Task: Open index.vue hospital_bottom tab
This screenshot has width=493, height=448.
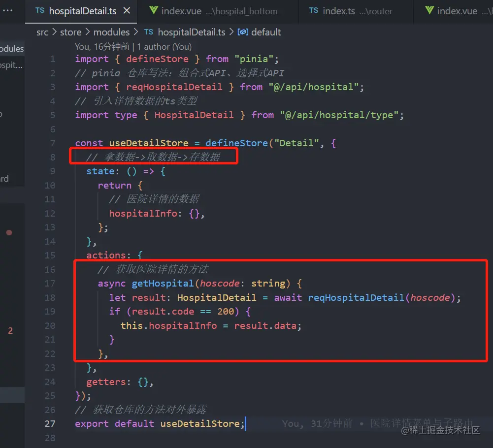Action: point(218,11)
